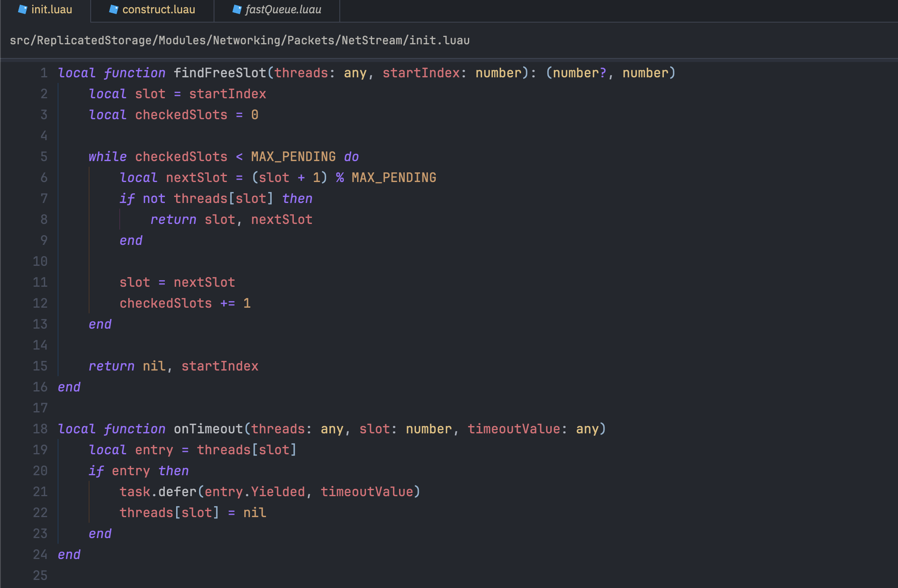
Task: Click line number 25 in gutter
Action: (x=40, y=576)
